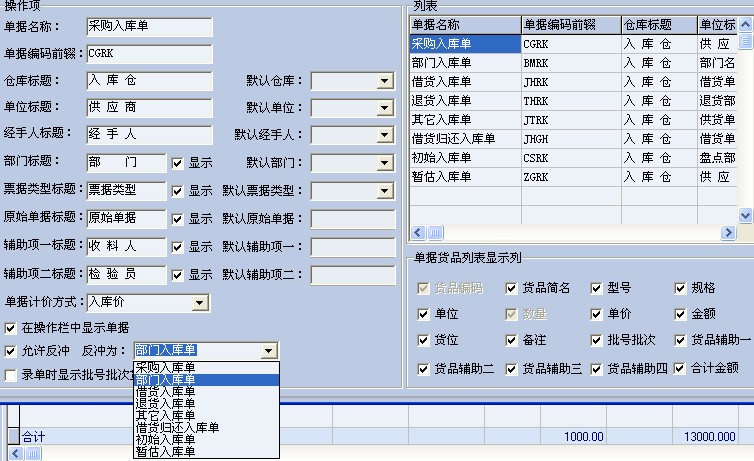
Task: Pick 其它入库单 in the open dropdown options
Action: pos(166,415)
